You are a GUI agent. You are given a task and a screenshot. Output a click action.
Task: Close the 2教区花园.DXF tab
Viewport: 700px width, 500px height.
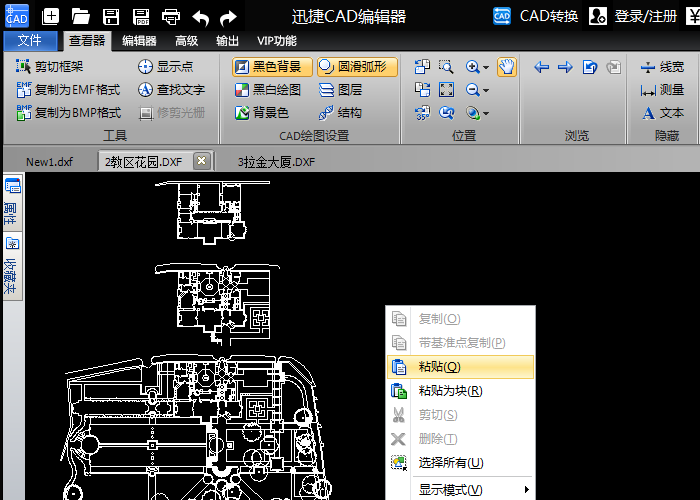point(202,161)
